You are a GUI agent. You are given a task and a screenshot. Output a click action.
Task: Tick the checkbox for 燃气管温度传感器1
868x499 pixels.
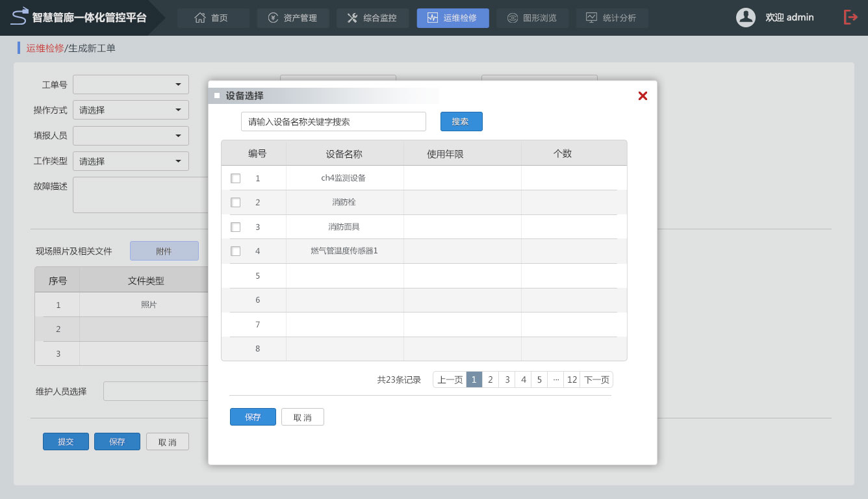236,251
